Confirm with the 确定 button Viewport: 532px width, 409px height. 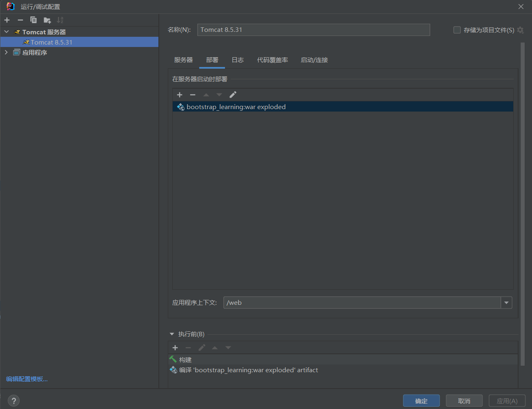pyautogui.click(x=421, y=401)
